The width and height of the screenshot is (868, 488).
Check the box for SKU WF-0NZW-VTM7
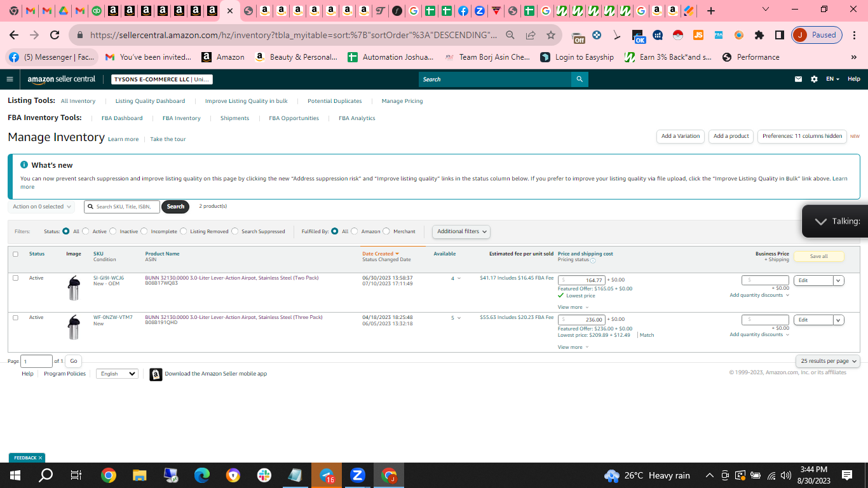16,318
